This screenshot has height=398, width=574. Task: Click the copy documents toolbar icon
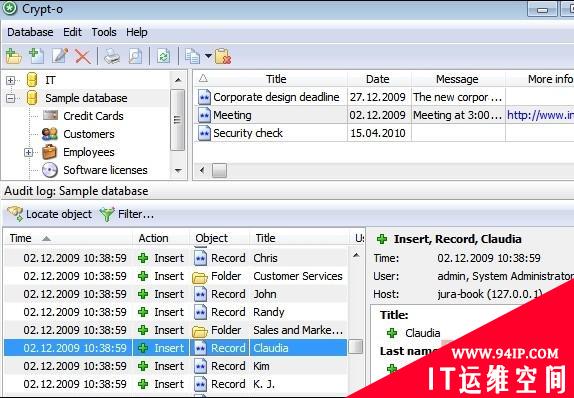(192, 57)
